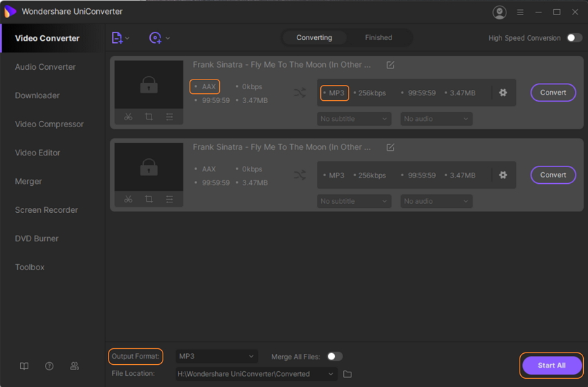This screenshot has width=588, height=387.
Task: Open No subtitle dropdown of second file
Action: pyautogui.click(x=354, y=201)
